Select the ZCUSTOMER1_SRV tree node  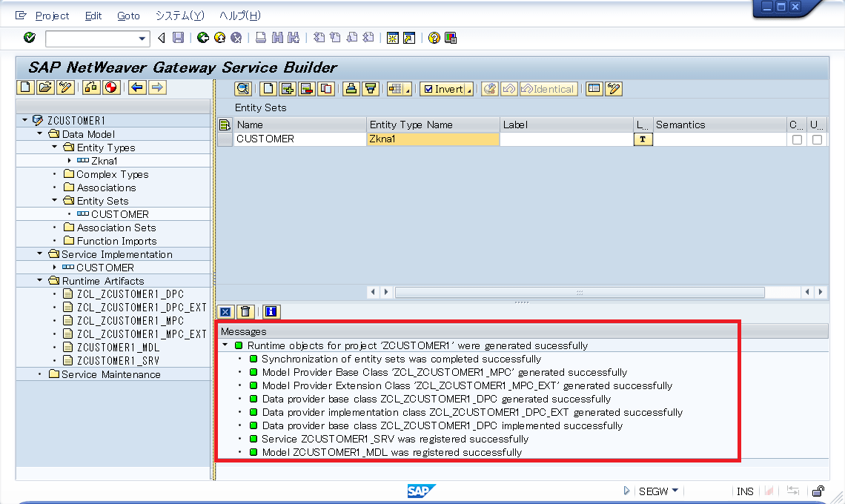(118, 361)
